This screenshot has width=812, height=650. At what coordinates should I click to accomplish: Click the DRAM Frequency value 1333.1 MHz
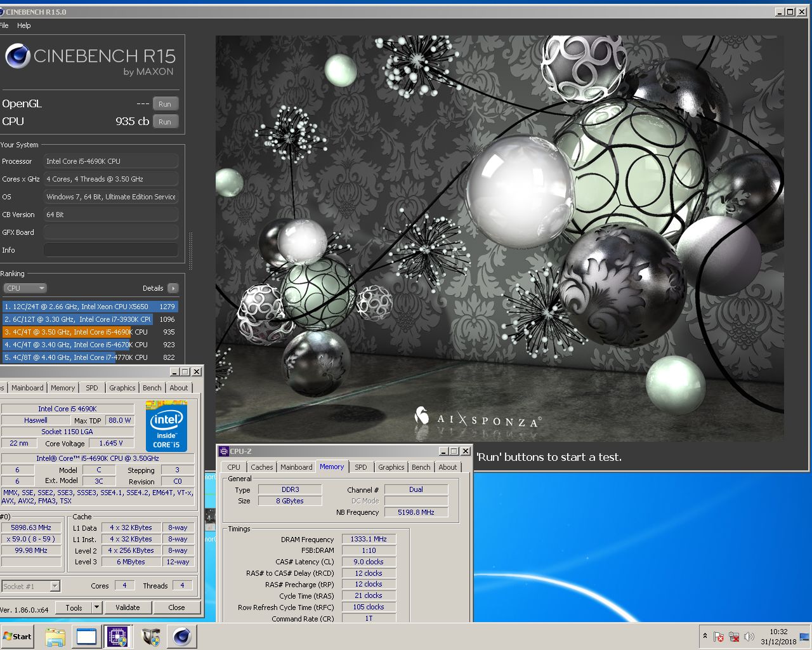pyautogui.click(x=369, y=539)
